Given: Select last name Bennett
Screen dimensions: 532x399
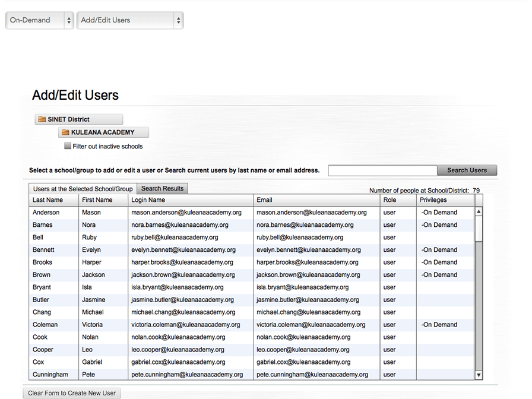Looking at the screenshot, I should (x=43, y=250).
